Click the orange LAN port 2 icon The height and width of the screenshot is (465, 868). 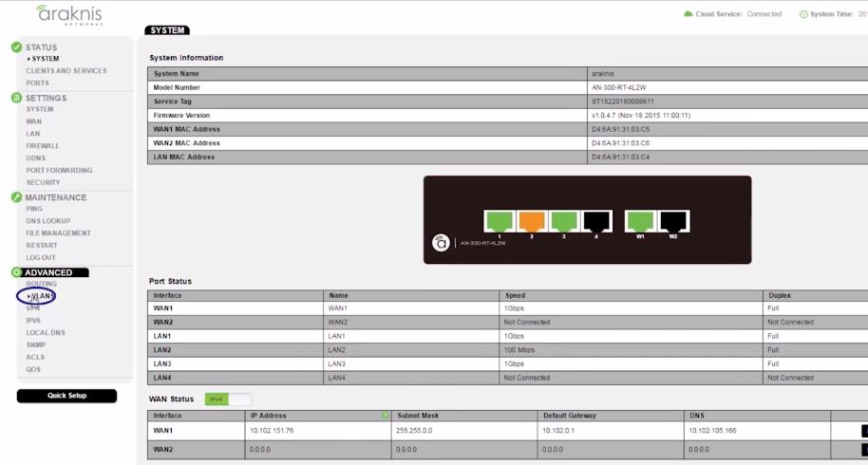pos(532,221)
